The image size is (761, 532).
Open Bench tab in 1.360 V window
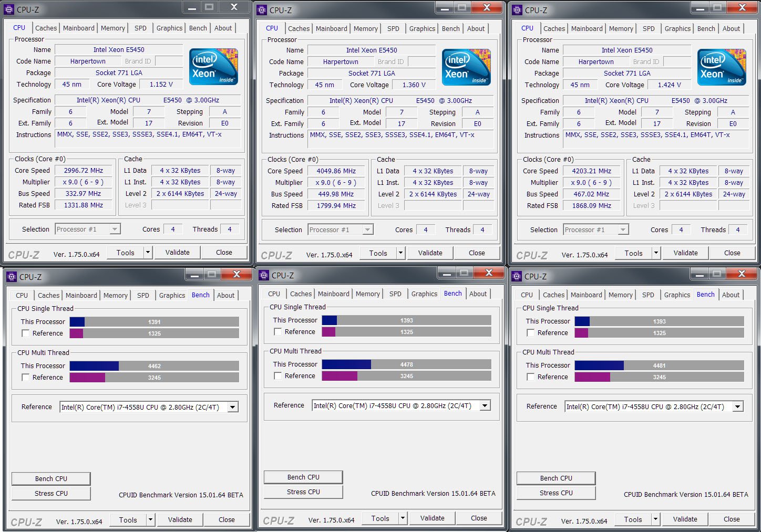451,29
